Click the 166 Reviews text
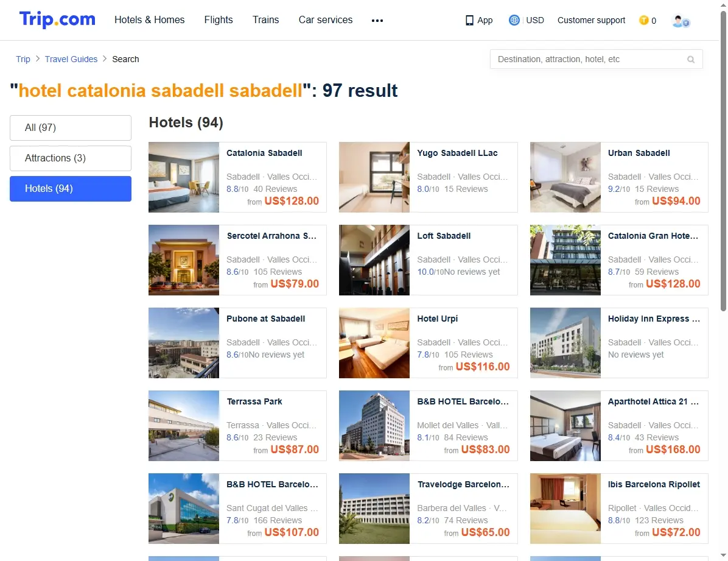The height and width of the screenshot is (561, 728). point(278,520)
